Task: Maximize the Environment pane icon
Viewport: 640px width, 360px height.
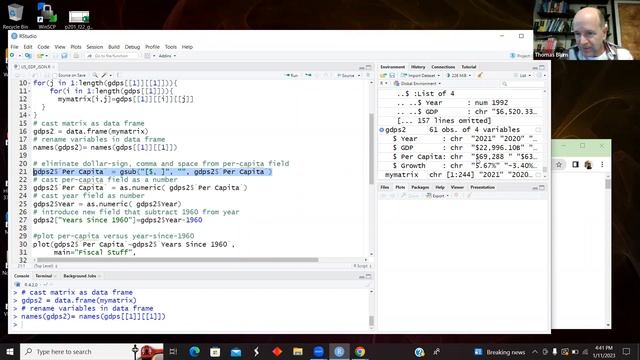Action: 542,67
